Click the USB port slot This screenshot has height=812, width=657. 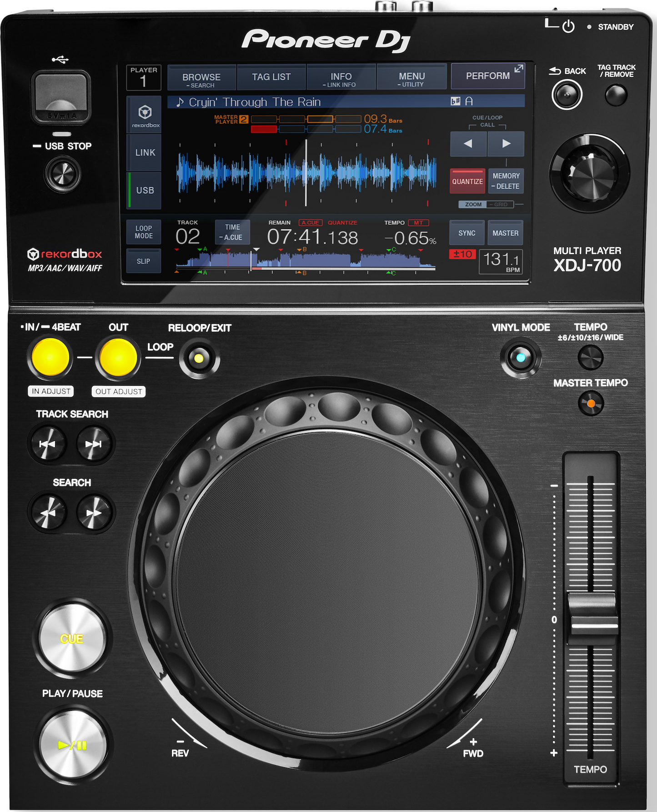click(x=61, y=97)
